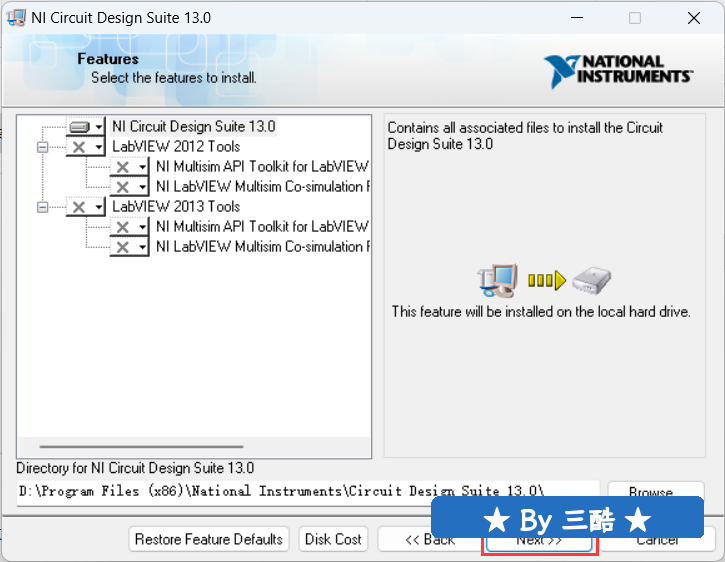Viewport: 725px width, 562px height.
Task: Close the installer window
Action: [694, 18]
